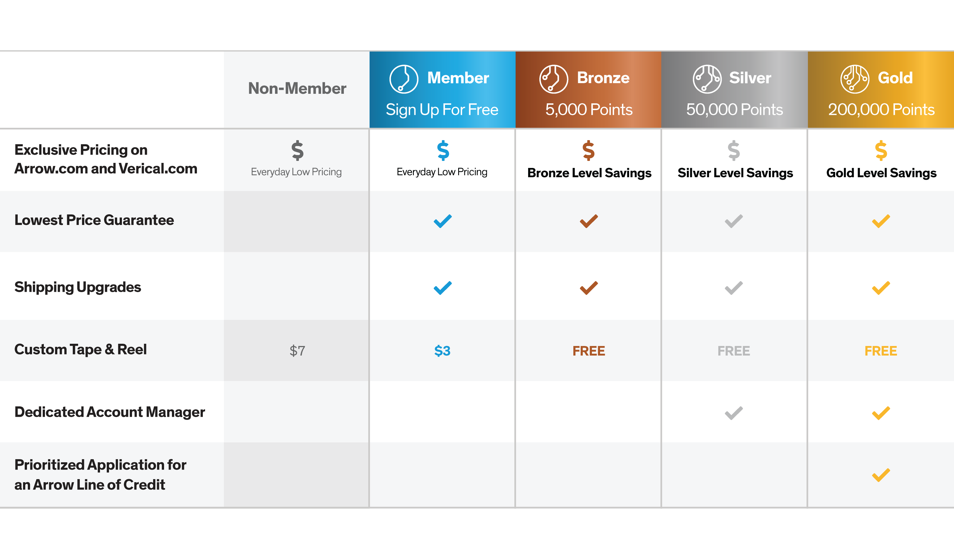Viewport: 954px width, 560px height.
Task: Click the blue $3 Tape & Reel price
Action: pyautogui.click(x=442, y=351)
